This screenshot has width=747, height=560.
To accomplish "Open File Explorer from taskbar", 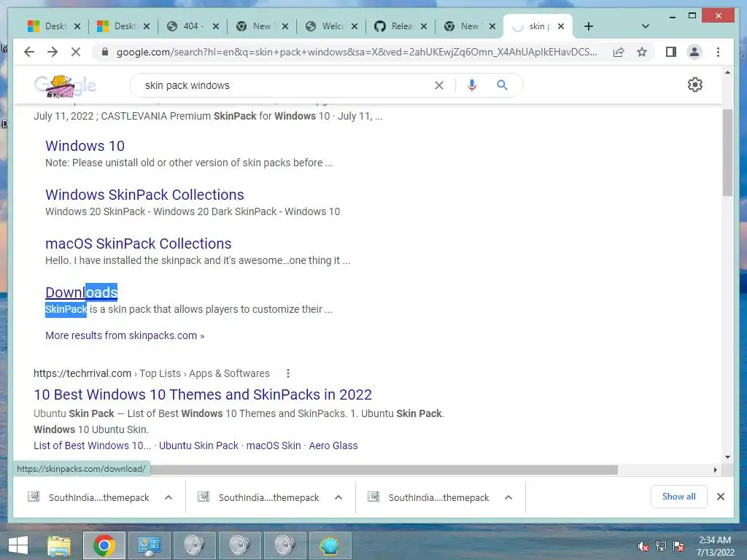I will click(59, 545).
